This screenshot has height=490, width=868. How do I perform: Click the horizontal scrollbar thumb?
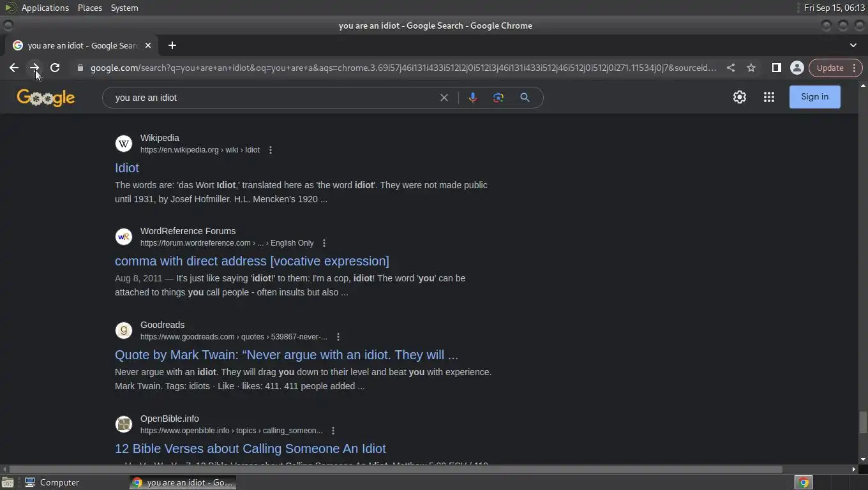[394, 469]
